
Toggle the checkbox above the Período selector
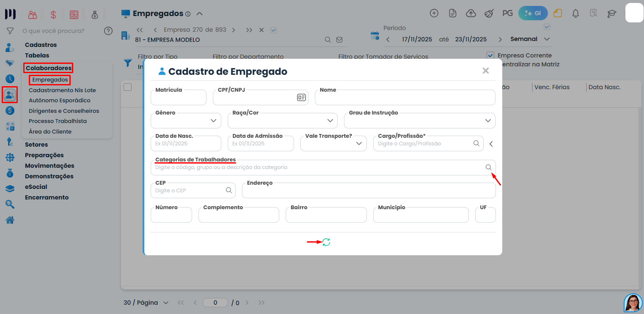point(547,27)
